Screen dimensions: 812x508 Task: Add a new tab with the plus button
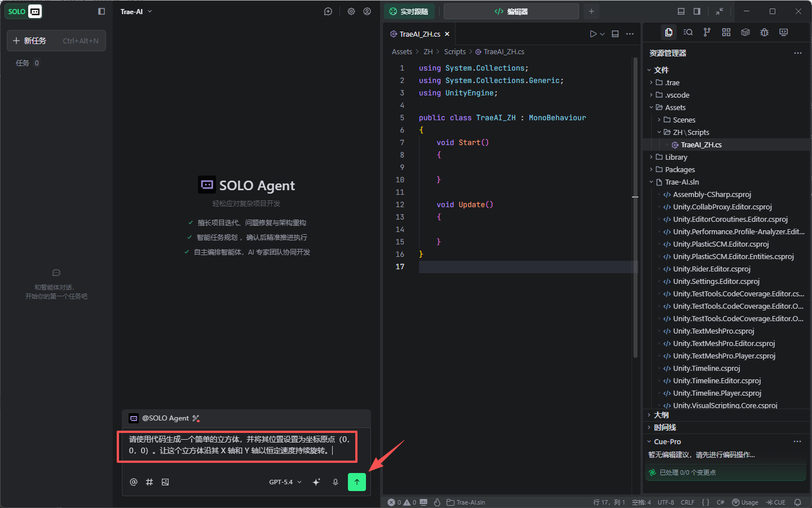(592, 11)
